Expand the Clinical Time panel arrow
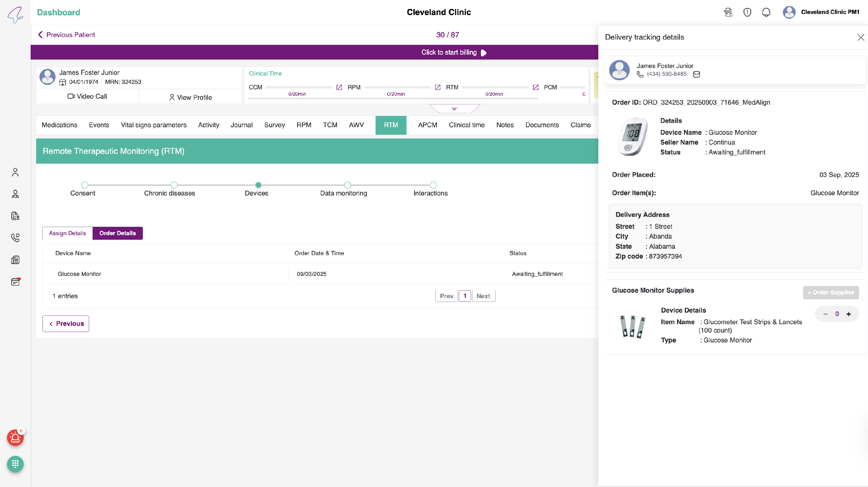 (x=454, y=109)
